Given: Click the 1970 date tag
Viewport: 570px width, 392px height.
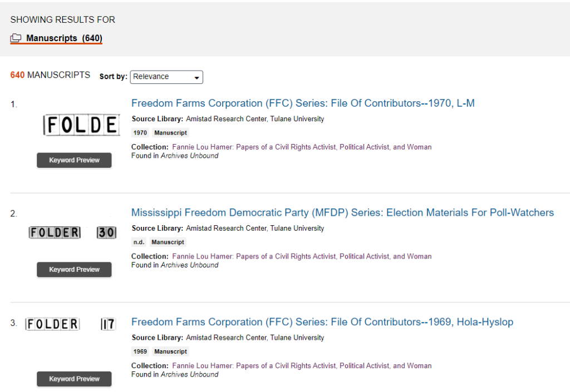Looking at the screenshot, I should [140, 133].
